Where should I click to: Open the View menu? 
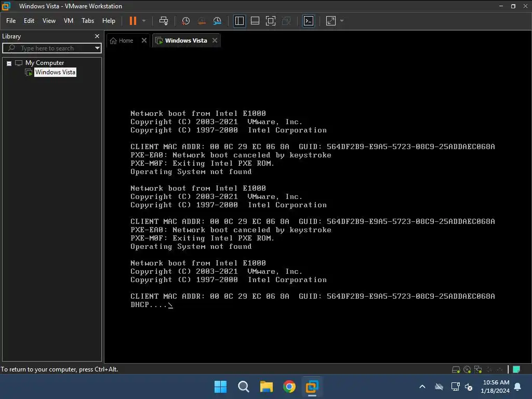49,21
